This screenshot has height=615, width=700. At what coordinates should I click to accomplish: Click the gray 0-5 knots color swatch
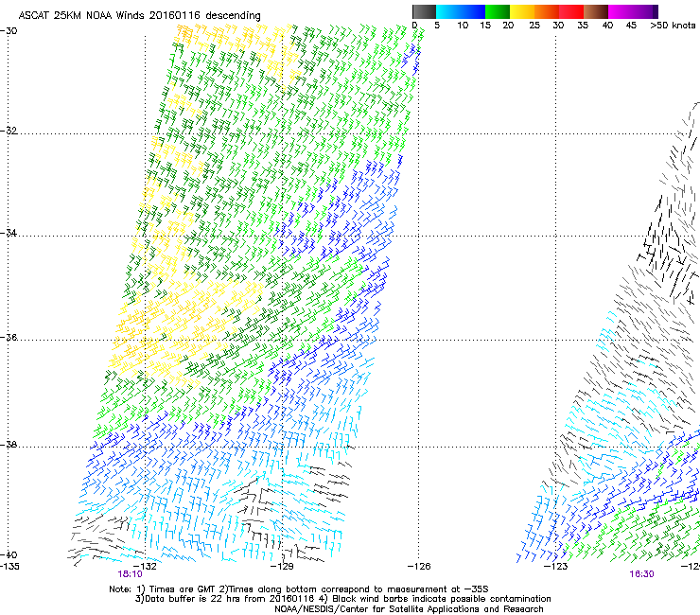click(x=424, y=11)
